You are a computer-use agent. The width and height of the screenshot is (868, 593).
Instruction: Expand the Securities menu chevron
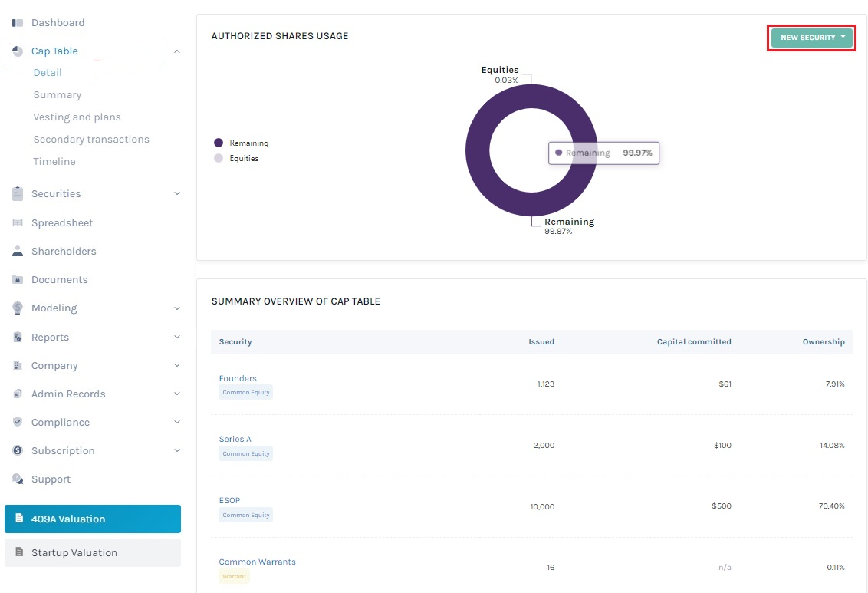[177, 193]
